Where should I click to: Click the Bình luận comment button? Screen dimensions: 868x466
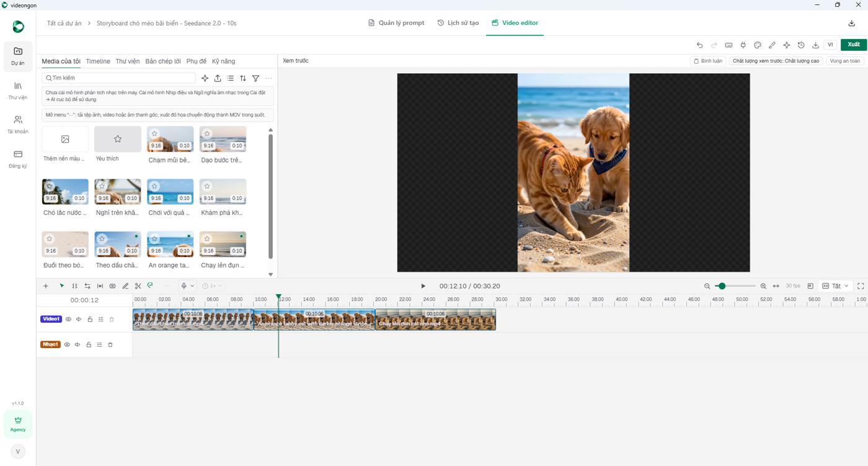point(708,61)
